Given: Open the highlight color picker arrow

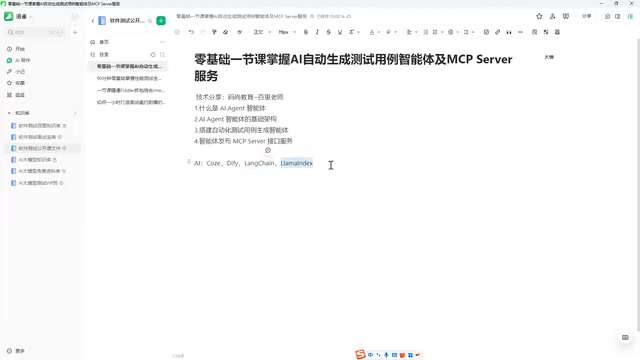Looking at the screenshot, I should click(396, 32).
